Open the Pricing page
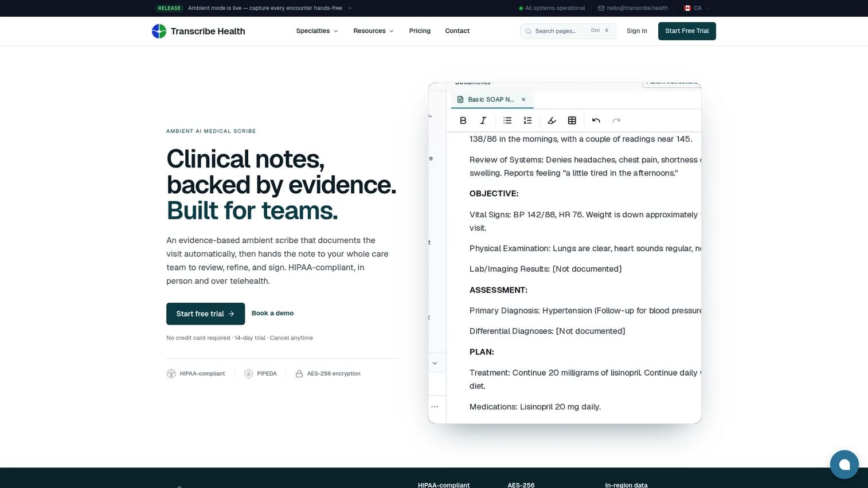Viewport: 868px width, 488px height. tap(420, 31)
